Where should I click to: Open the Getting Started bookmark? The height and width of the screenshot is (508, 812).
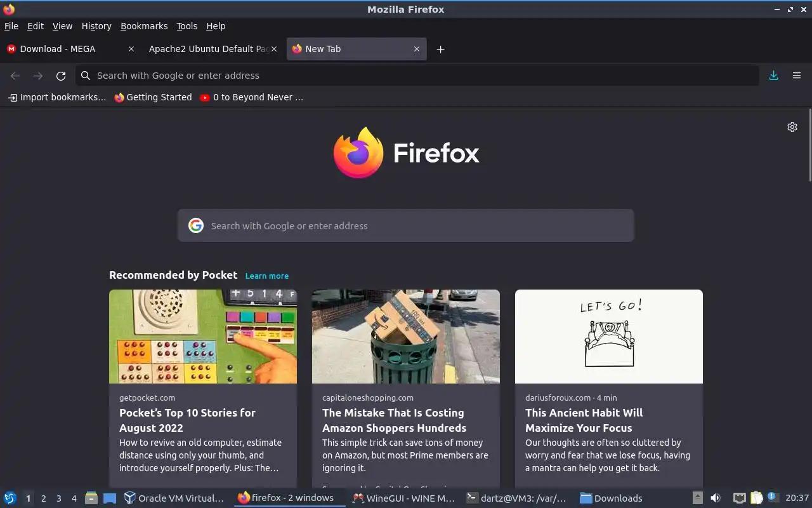tap(153, 97)
